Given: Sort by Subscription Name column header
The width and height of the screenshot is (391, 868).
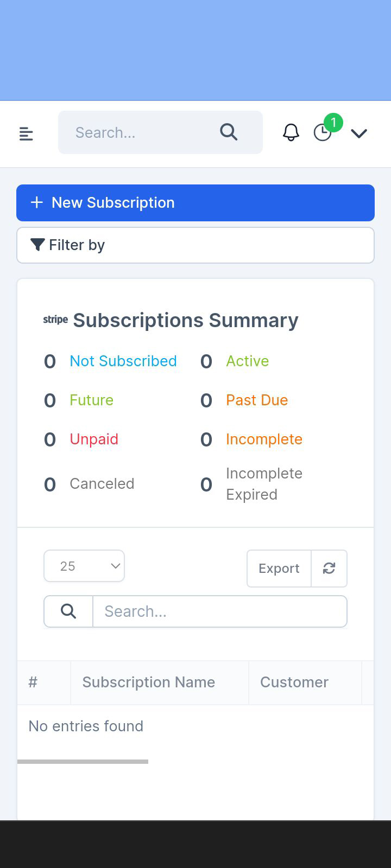Looking at the screenshot, I should [149, 682].
